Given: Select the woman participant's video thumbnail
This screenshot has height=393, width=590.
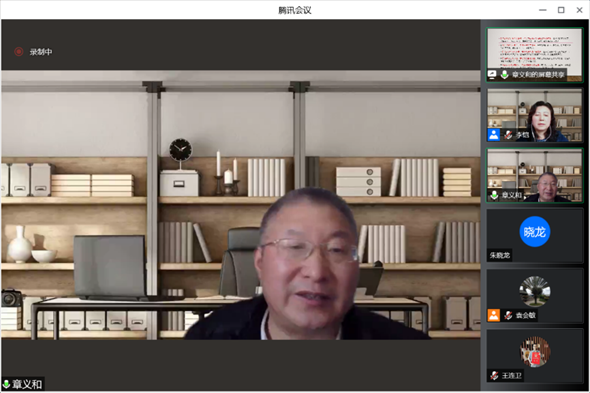Looking at the screenshot, I should point(535,115).
